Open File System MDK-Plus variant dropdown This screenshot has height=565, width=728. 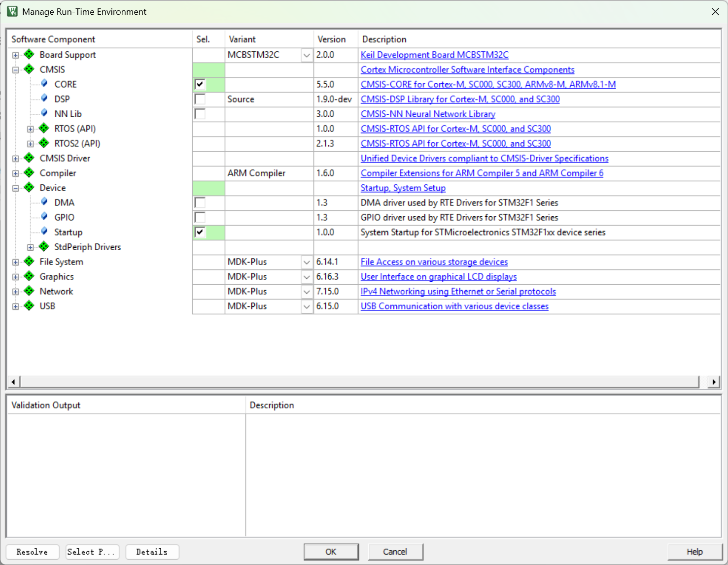[x=307, y=262]
